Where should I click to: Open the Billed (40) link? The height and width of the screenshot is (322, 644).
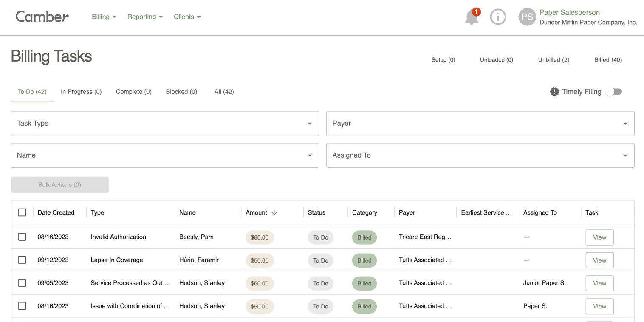[x=608, y=59]
